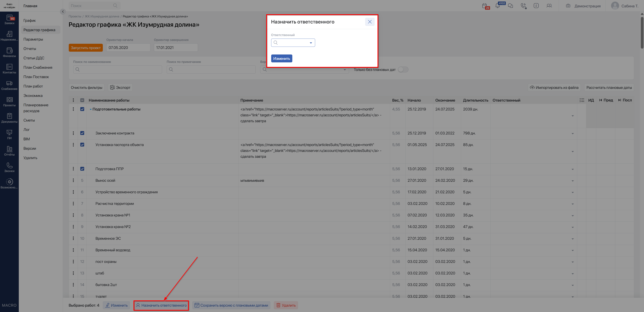Open the chat messages icon in header
The width and height of the screenshot is (644, 312).
pyautogui.click(x=511, y=6)
